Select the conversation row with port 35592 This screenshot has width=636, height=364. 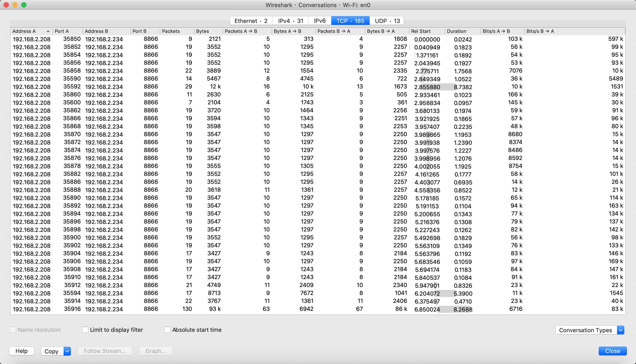pyautogui.click(x=72, y=87)
